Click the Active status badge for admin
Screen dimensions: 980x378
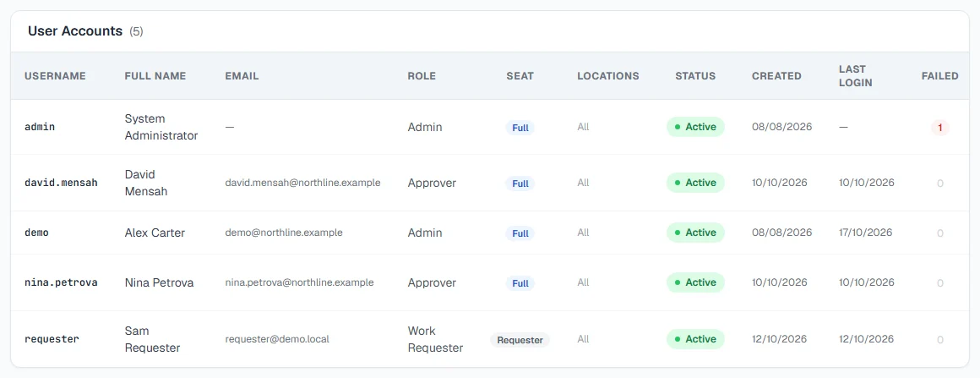tap(695, 127)
